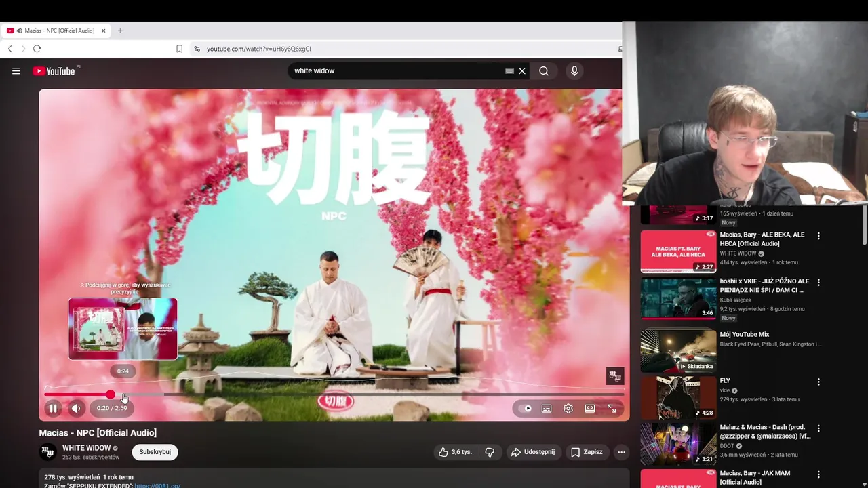The image size is (868, 488).
Task: Go to YouTube home via logo
Action: [x=54, y=70]
